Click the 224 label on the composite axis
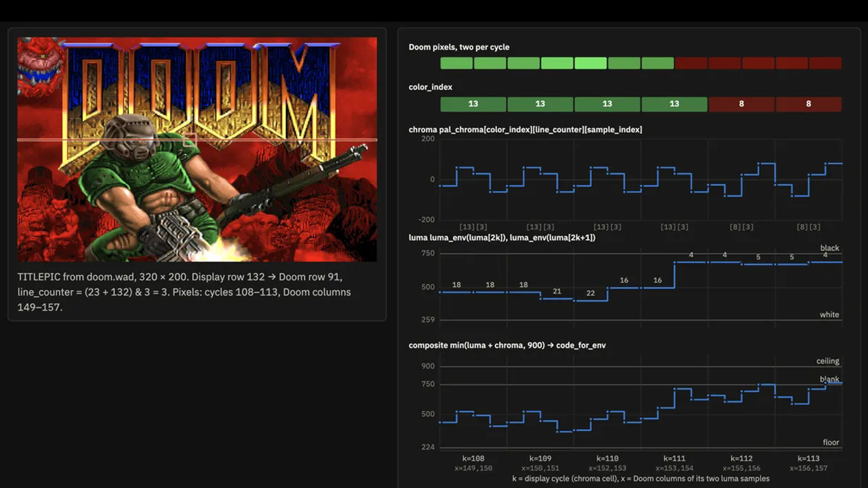The image size is (868, 488). 428,447
